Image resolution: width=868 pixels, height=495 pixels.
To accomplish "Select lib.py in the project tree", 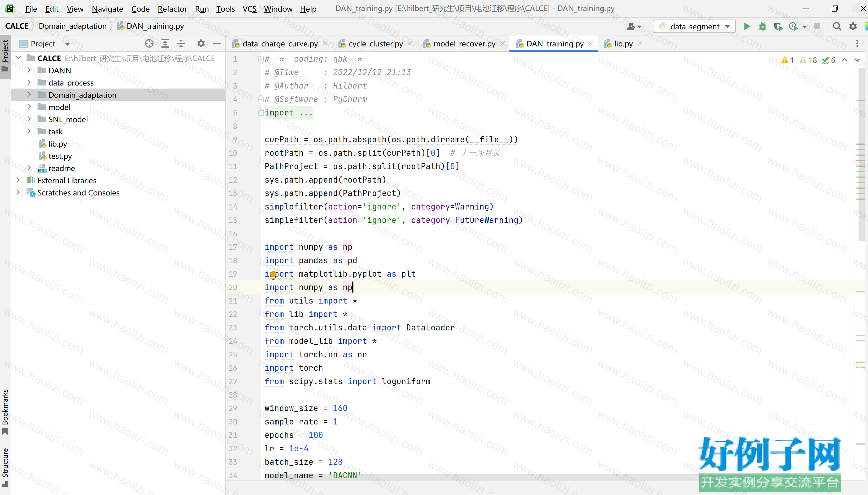I will tap(57, 144).
